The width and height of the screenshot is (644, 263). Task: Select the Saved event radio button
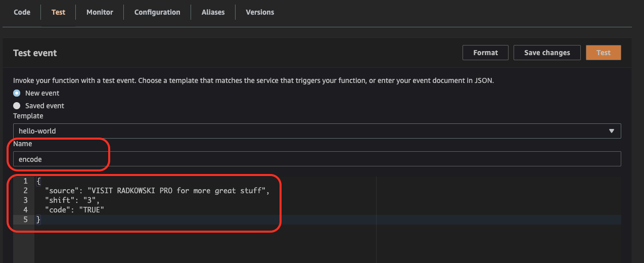(x=17, y=106)
